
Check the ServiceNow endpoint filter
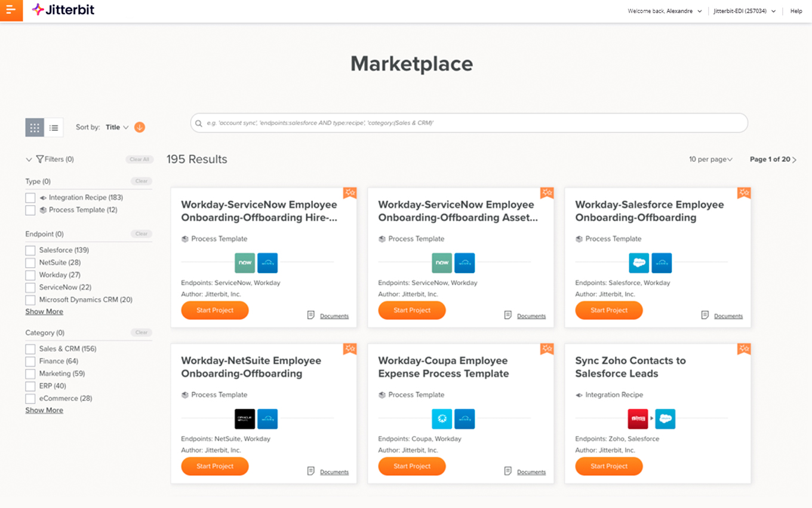coord(30,287)
